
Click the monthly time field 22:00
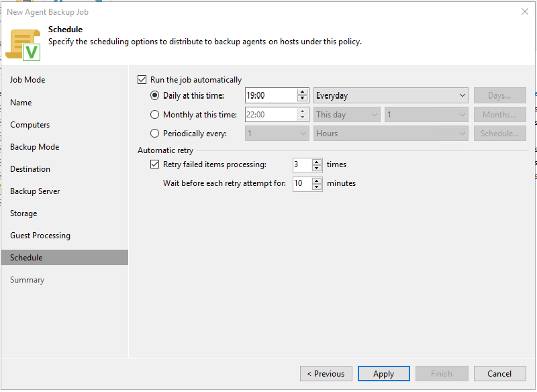[271, 115]
